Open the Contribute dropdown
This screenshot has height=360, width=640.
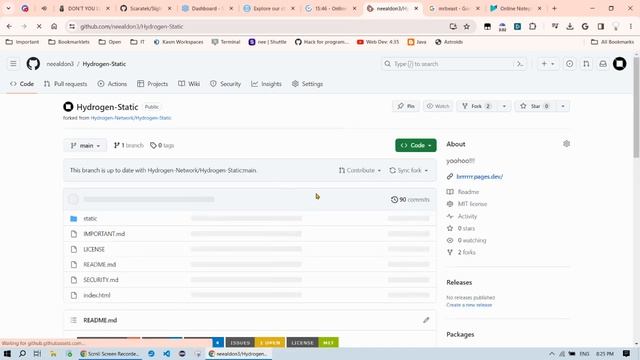[x=360, y=170]
